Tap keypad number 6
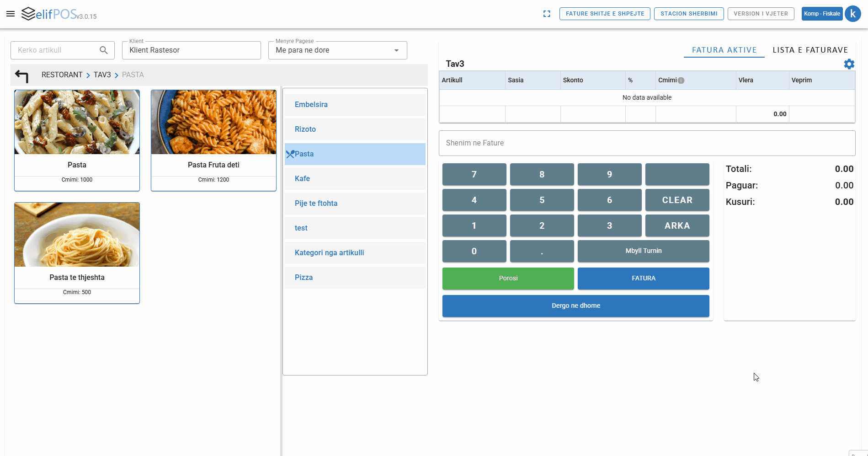Viewport: 868px width, 456px height. click(610, 200)
